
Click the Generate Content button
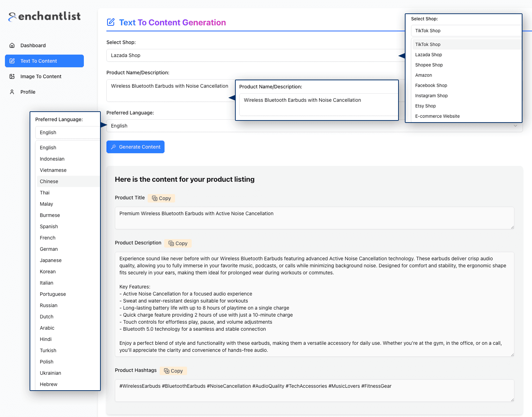tap(135, 147)
